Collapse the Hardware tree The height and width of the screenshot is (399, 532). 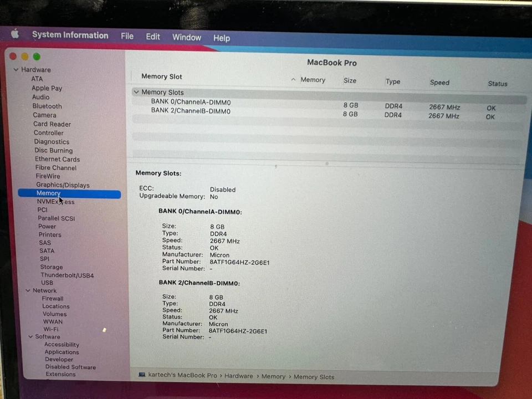[16, 69]
